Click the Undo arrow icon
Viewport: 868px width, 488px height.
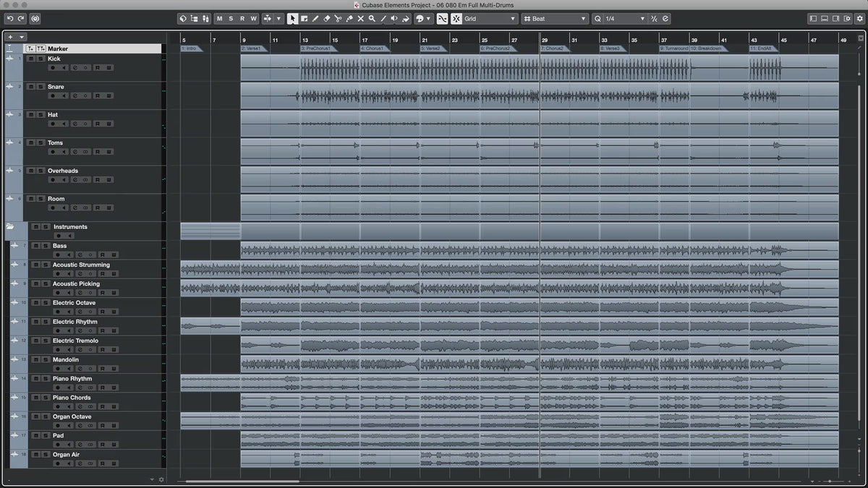click(x=10, y=18)
